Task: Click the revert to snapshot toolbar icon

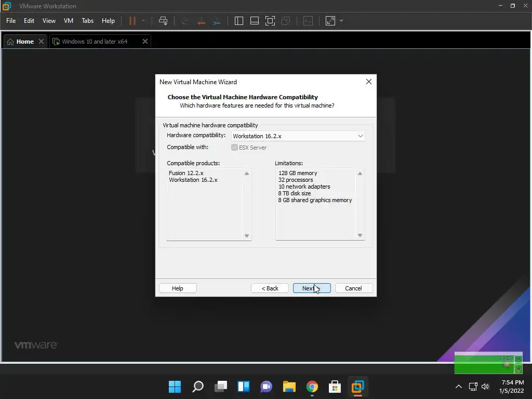Action: click(201, 21)
